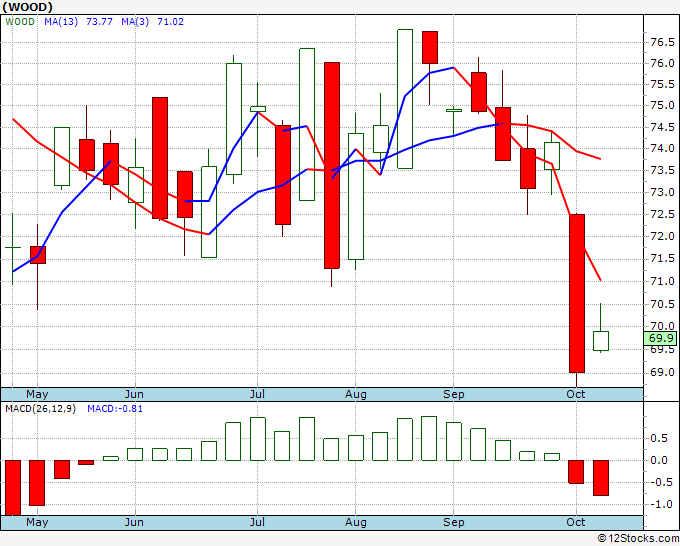Click the MA(3) legend label
This screenshot has width=680, height=546.
[135, 22]
